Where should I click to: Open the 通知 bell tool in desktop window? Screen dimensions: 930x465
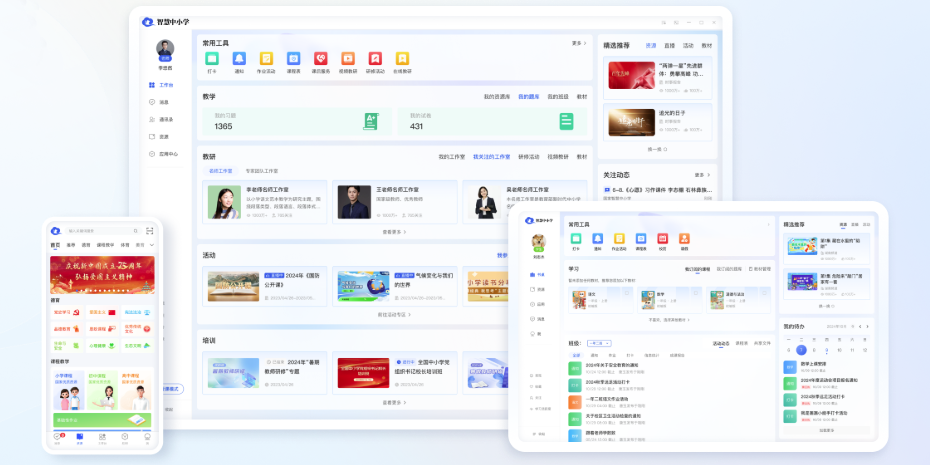click(239, 60)
